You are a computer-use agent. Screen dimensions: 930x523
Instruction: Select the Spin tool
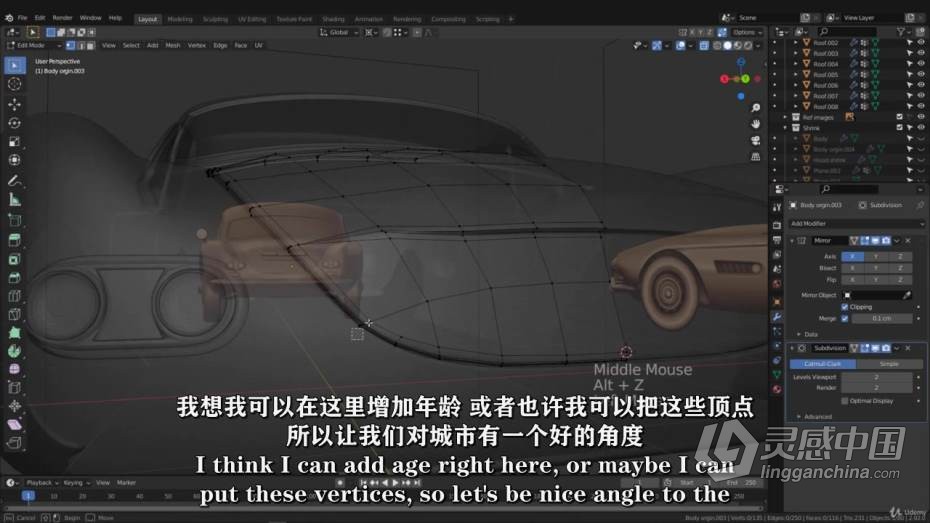pyautogui.click(x=15, y=351)
